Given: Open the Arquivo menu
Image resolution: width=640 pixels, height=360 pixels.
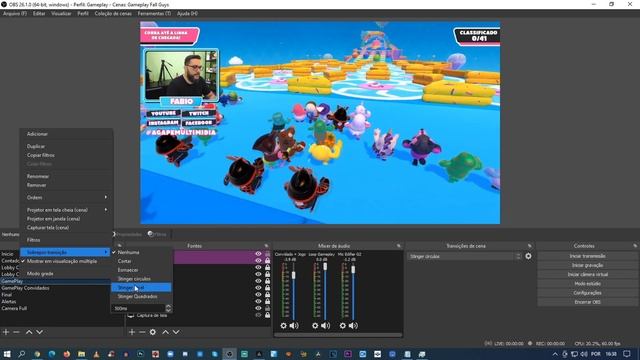Looking at the screenshot, I should (x=15, y=13).
